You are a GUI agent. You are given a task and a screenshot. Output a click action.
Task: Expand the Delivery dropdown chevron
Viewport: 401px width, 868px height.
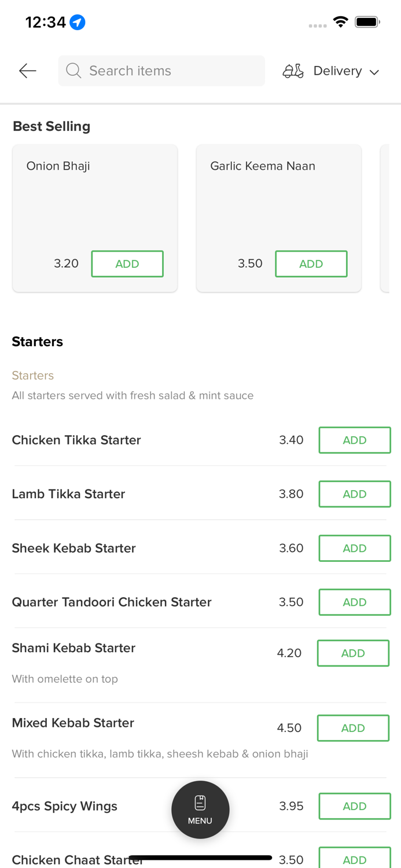[x=374, y=72]
